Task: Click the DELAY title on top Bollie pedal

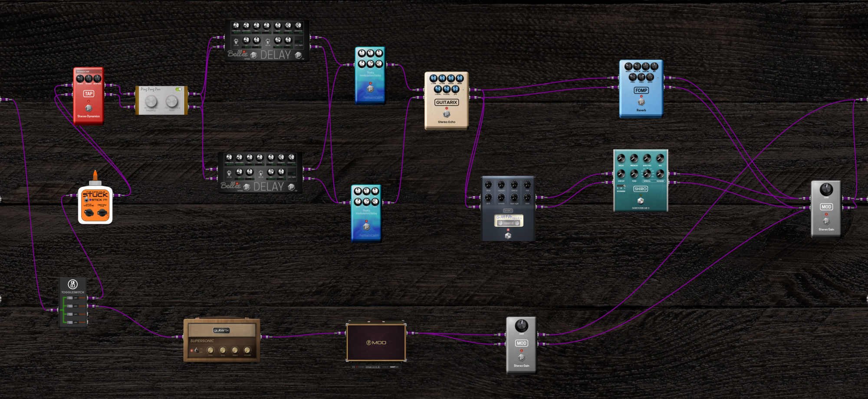Action: click(x=276, y=55)
